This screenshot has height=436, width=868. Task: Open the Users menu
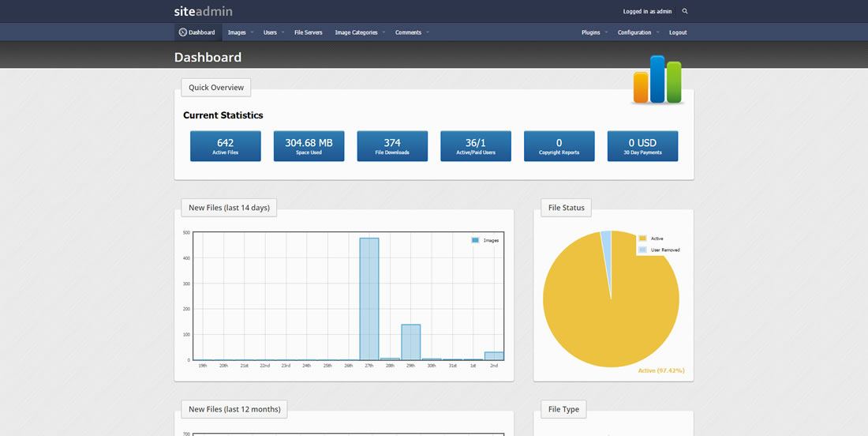(x=270, y=32)
